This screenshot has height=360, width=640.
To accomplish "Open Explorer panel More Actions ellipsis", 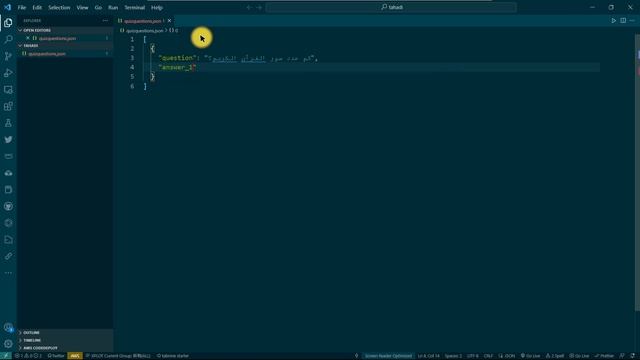I will pyautogui.click(x=105, y=20).
